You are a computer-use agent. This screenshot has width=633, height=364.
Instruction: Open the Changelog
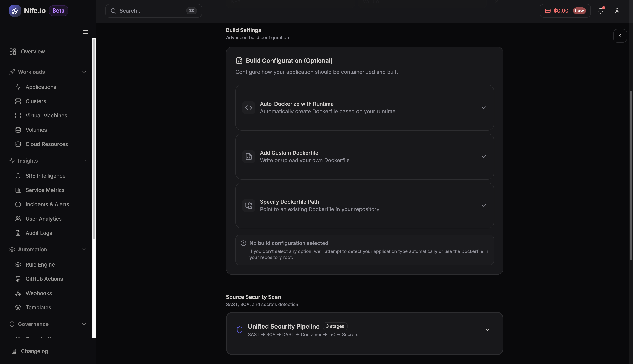[34, 351]
